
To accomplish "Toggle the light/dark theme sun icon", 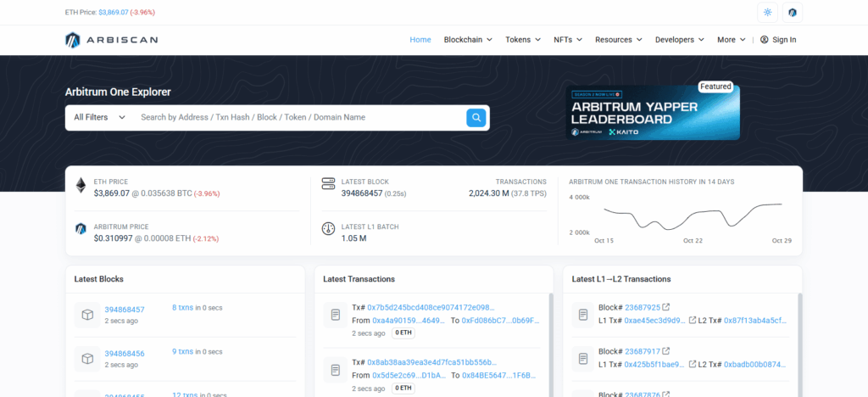I will [x=767, y=12].
